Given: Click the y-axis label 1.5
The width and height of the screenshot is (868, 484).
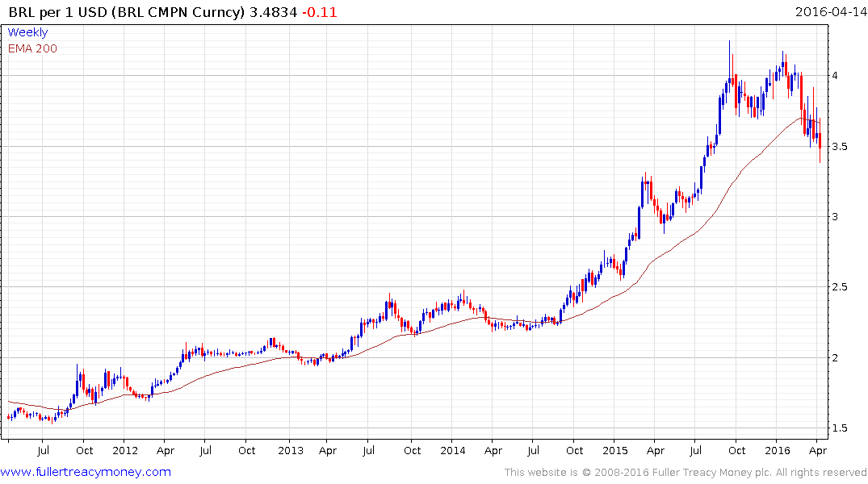Looking at the screenshot, I should point(840,428).
